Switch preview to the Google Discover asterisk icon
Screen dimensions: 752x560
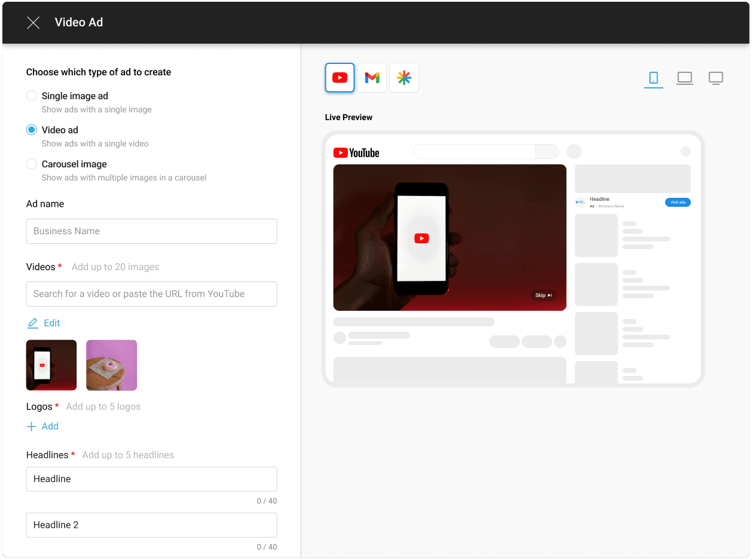pos(404,78)
